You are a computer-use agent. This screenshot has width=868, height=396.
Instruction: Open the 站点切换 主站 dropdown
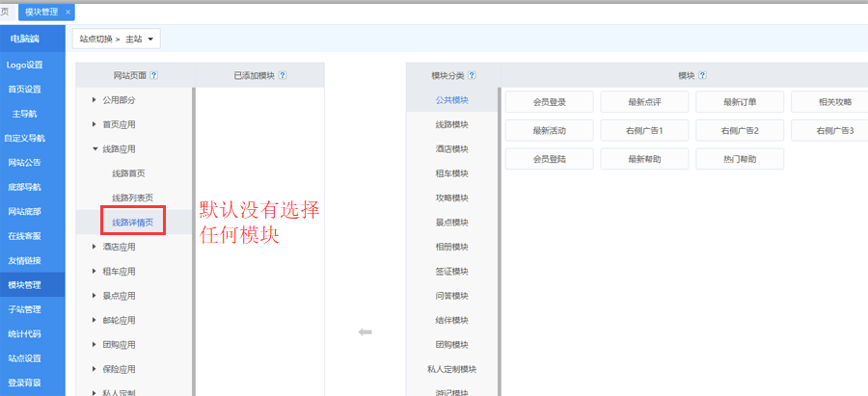[x=116, y=40]
